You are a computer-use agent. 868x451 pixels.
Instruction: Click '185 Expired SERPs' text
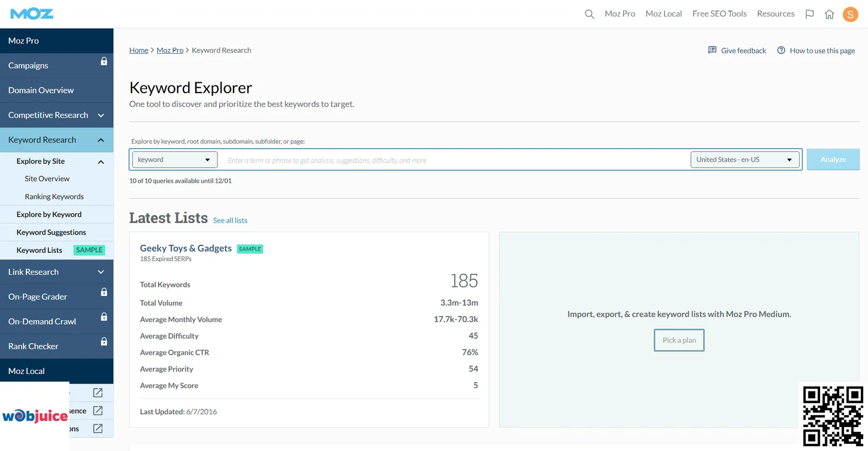click(x=165, y=259)
